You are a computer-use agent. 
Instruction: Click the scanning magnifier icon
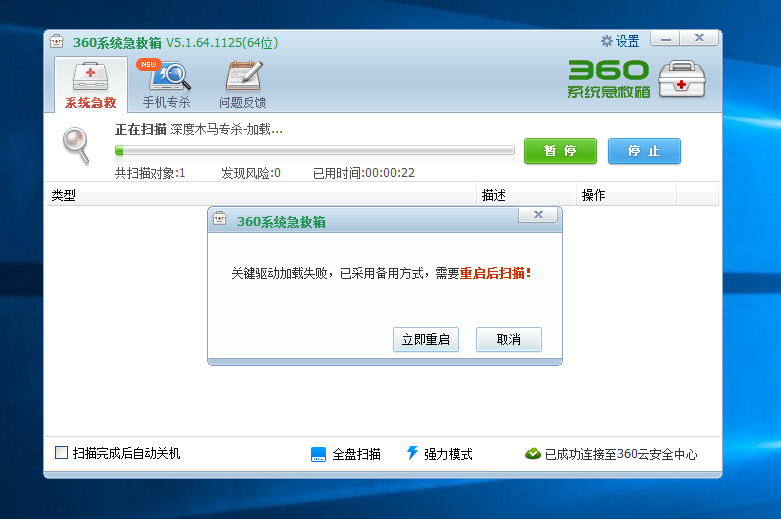click(76, 145)
